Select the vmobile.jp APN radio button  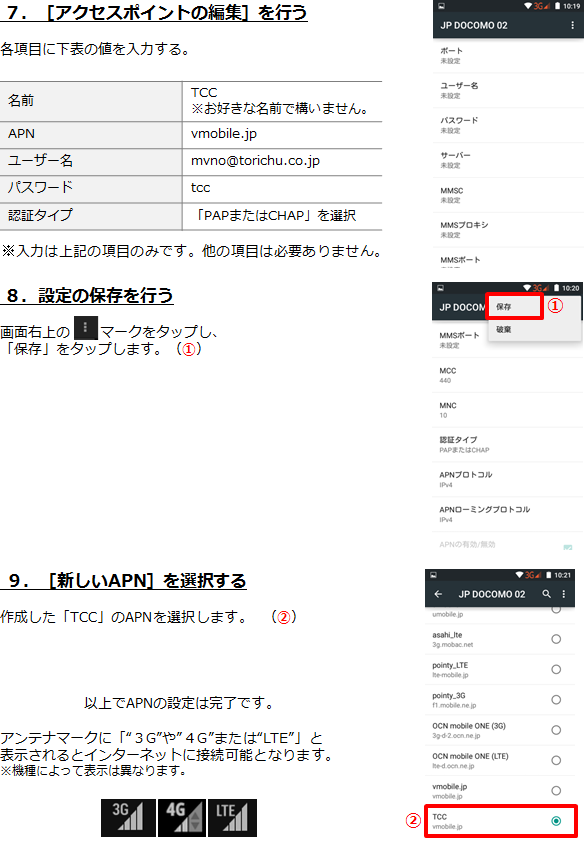556,791
